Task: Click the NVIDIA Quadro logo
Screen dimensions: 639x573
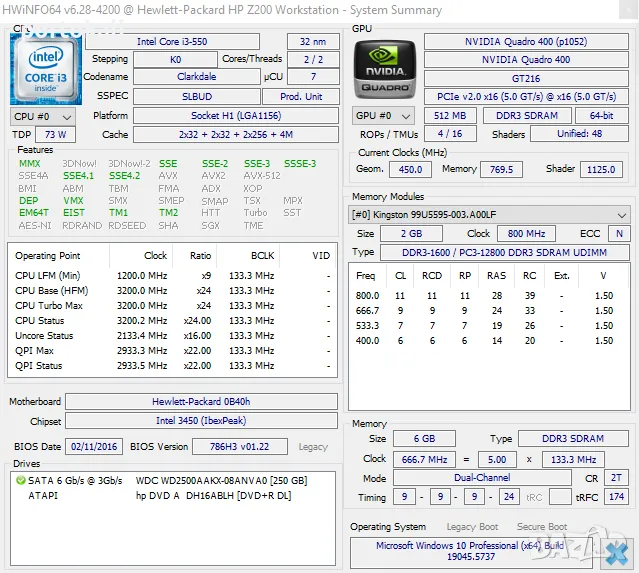Action: 384,68
